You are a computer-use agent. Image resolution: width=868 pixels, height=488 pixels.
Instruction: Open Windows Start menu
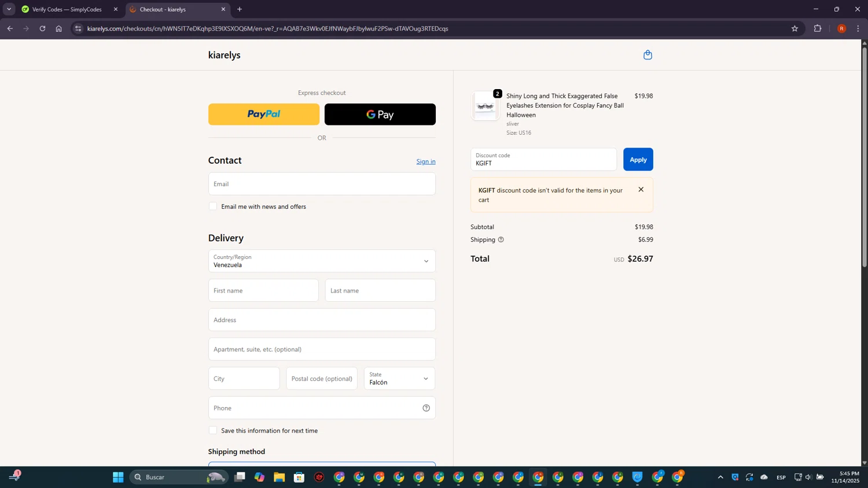tap(118, 477)
